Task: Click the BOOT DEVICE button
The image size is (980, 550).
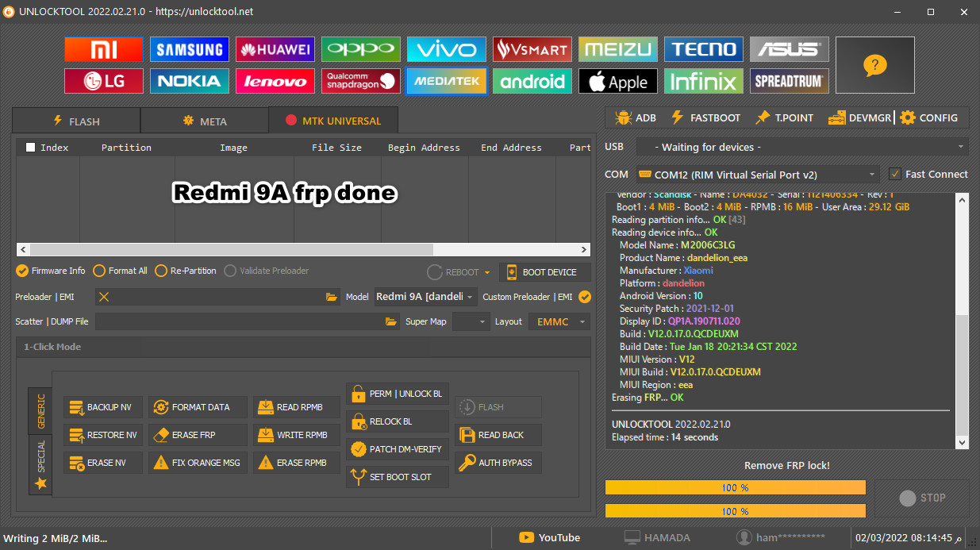Action: click(x=545, y=271)
